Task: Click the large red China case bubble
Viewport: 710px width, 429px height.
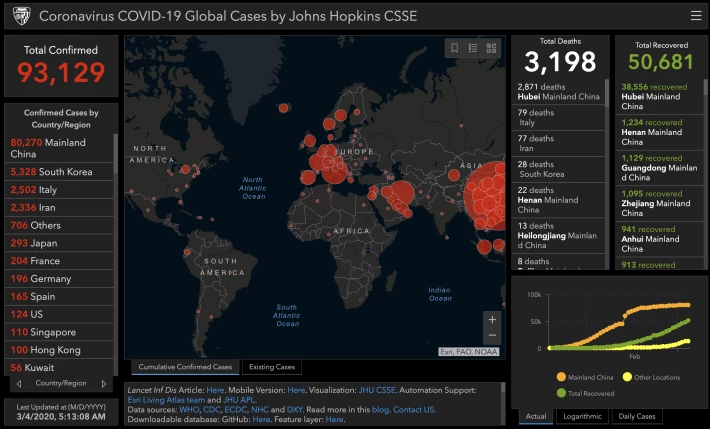Action: pyautogui.click(x=487, y=196)
